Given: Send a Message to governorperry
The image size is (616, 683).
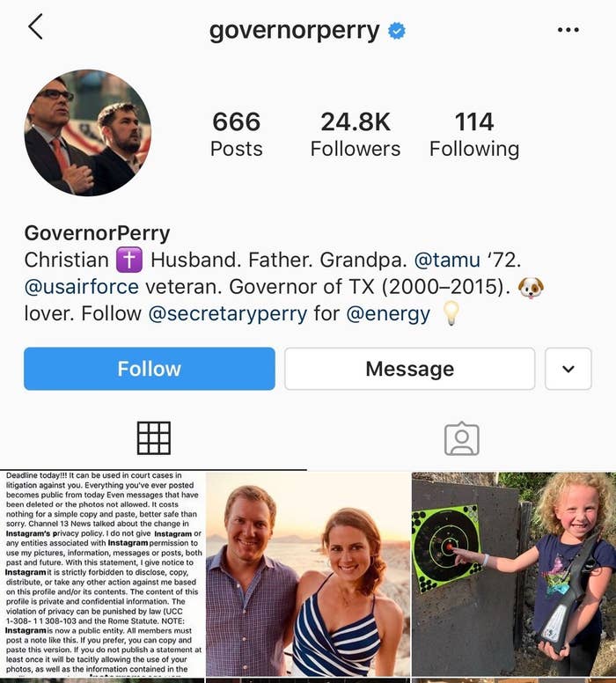Looking at the screenshot, I should pos(409,369).
